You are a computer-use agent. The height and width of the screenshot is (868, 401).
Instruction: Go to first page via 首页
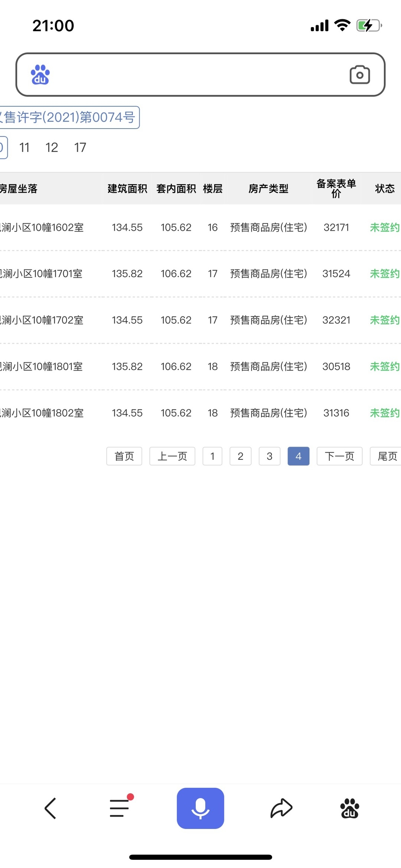(x=124, y=456)
